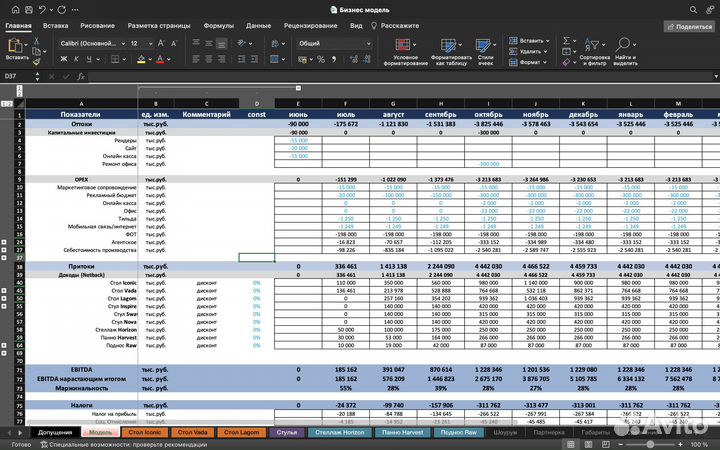
Task: Expand the grouped rows at row 24
Action: coord(6,241)
